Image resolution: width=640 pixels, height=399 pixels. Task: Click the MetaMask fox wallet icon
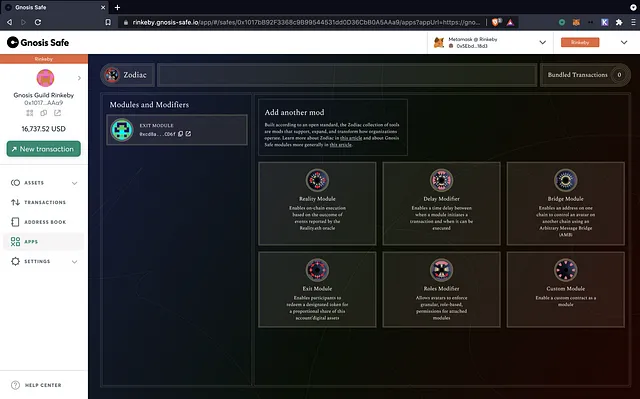439,42
